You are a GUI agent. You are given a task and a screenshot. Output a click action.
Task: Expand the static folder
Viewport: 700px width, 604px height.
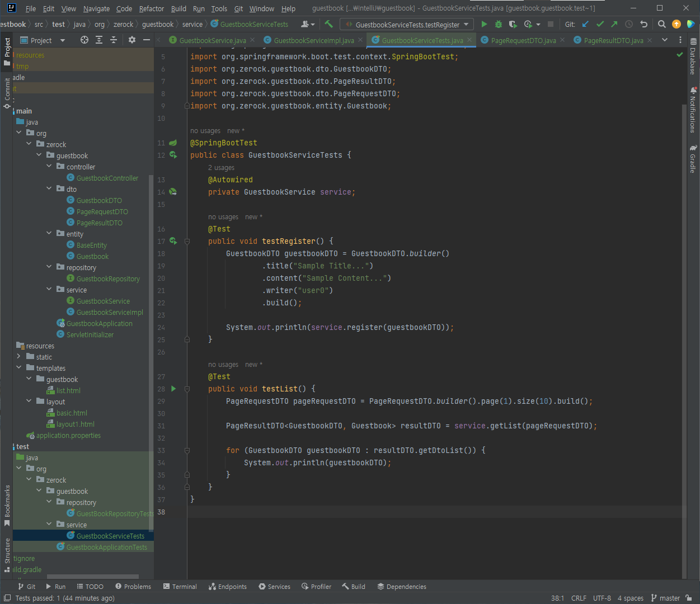(19, 356)
